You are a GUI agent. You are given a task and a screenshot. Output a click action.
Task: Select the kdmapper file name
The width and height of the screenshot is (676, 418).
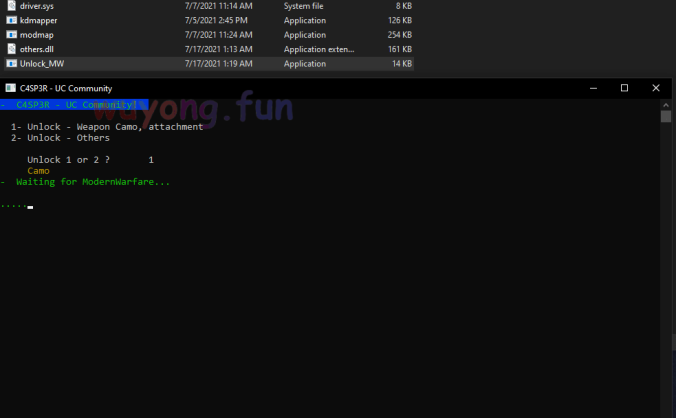pos(38,20)
